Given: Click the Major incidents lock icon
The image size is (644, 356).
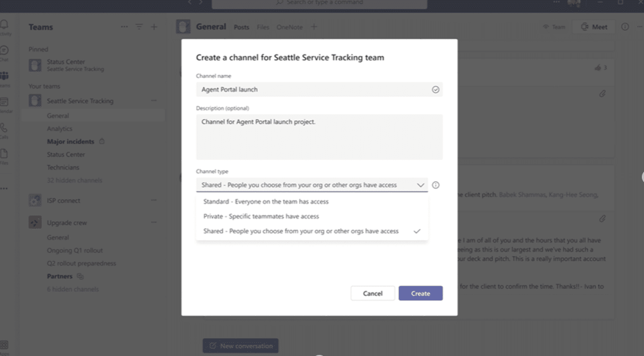Looking at the screenshot, I should click(x=102, y=141).
